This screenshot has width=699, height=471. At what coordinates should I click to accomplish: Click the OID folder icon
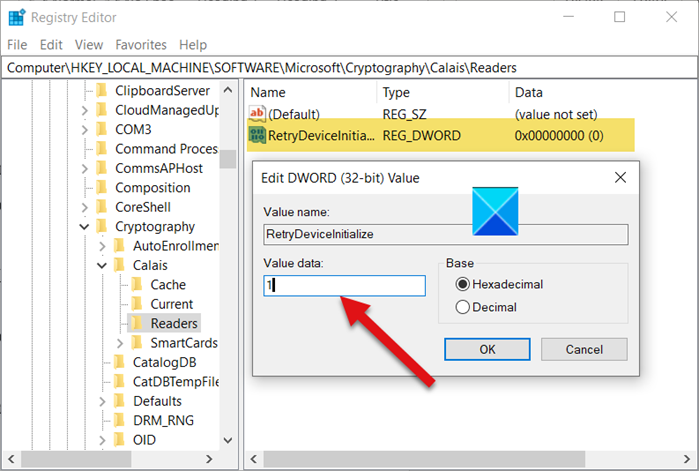pyautogui.click(x=119, y=440)
